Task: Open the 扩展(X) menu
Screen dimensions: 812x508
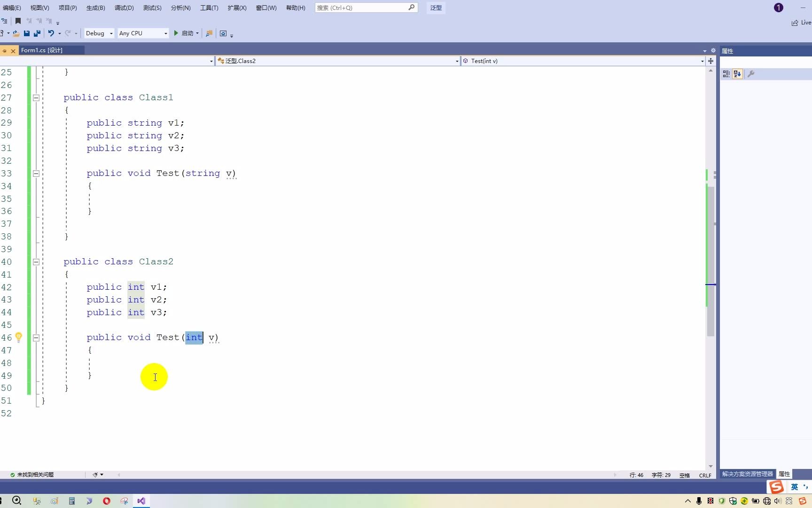Action: [237, 8]
